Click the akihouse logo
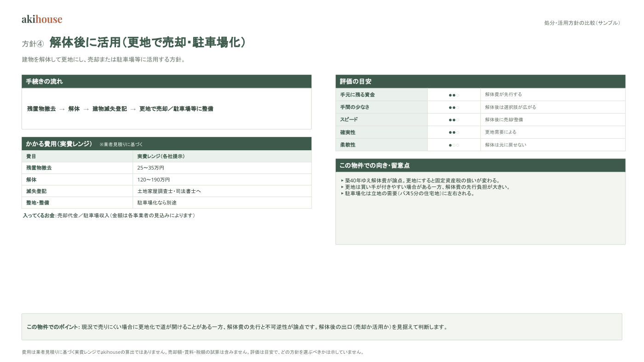The width and height of the screenshot is (644, 362). point(42,19)
